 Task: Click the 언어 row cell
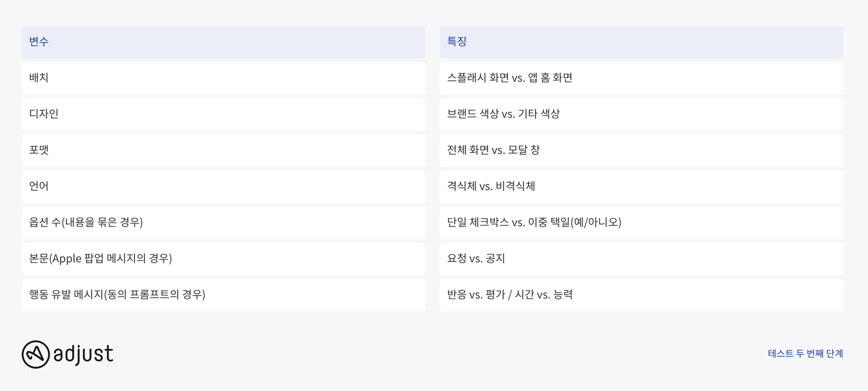[223, 186]
